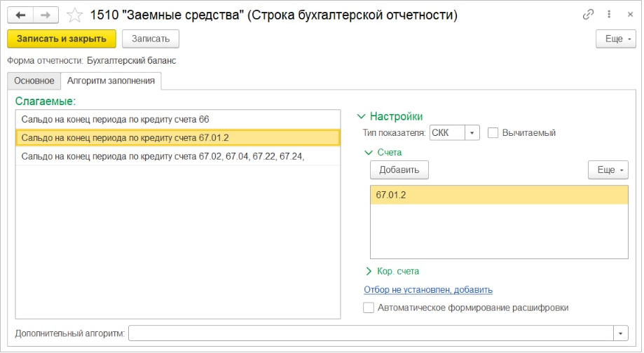Toggle Автоматическое формирование расшифровки checkbox
Viewport: 644px width, 353px height.
369,307
